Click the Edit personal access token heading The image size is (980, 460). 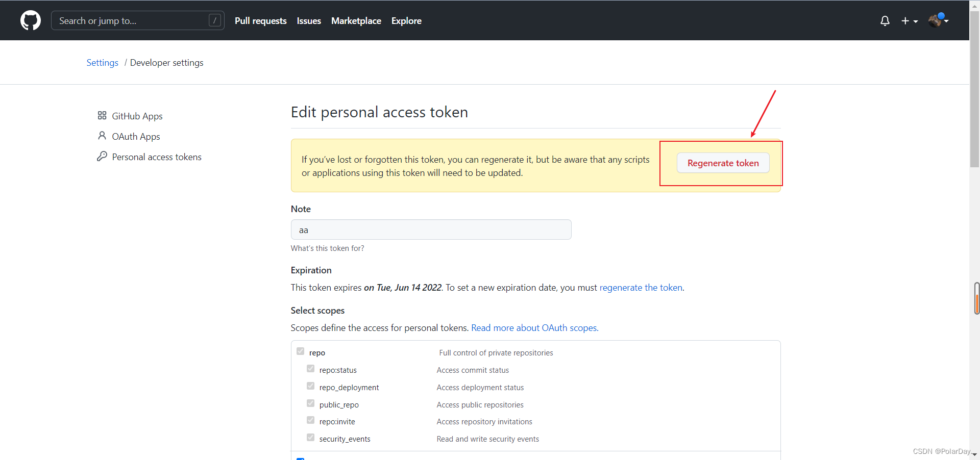click(x=379, y=112)
